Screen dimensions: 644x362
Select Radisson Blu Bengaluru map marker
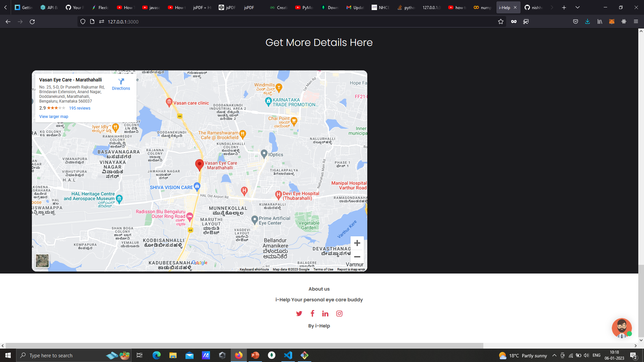coord(190,217)
